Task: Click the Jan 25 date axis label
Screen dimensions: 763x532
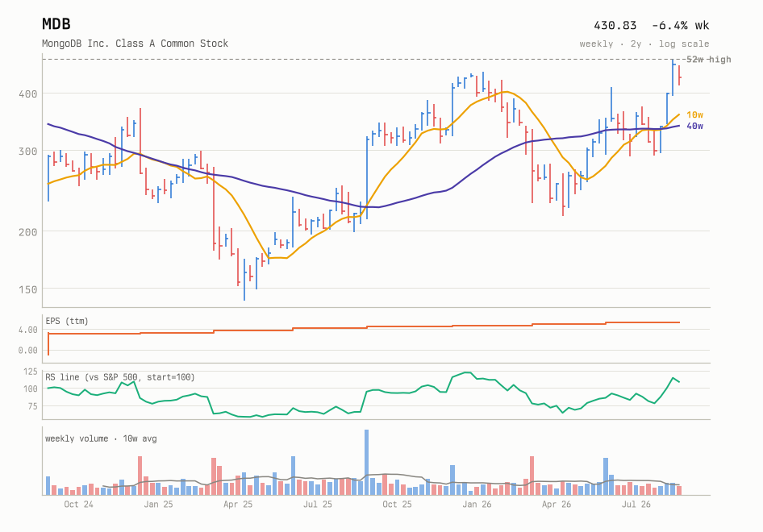Action: tap(158, 505)
